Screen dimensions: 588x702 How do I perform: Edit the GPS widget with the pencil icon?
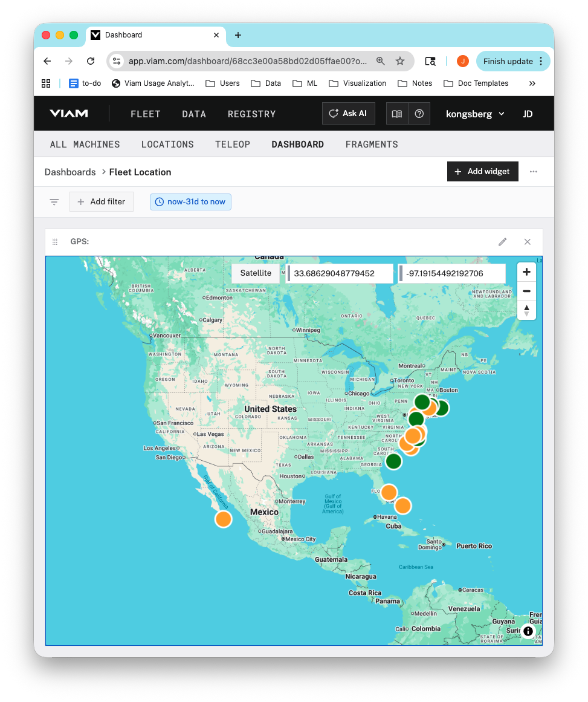502,241
